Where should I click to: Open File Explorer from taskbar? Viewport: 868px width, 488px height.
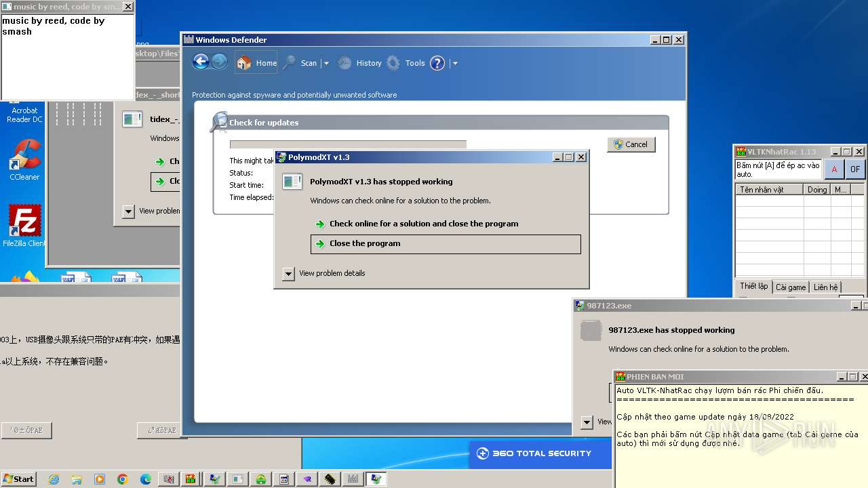click(77, 479)
